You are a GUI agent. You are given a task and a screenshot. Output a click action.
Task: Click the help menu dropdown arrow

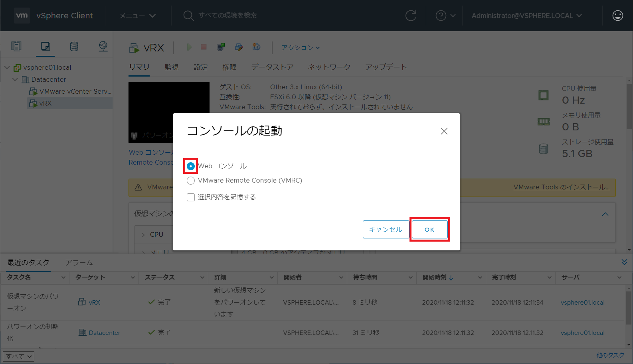click(x=453, y=16)
